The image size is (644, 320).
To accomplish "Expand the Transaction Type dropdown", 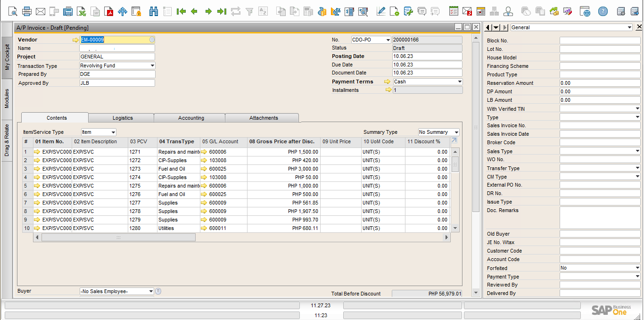I will coord(152,66).
